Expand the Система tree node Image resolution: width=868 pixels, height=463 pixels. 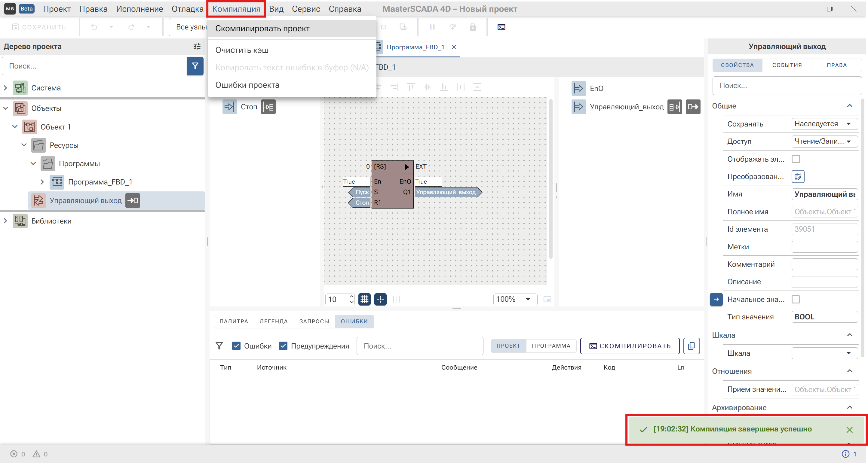pos(5,88)
